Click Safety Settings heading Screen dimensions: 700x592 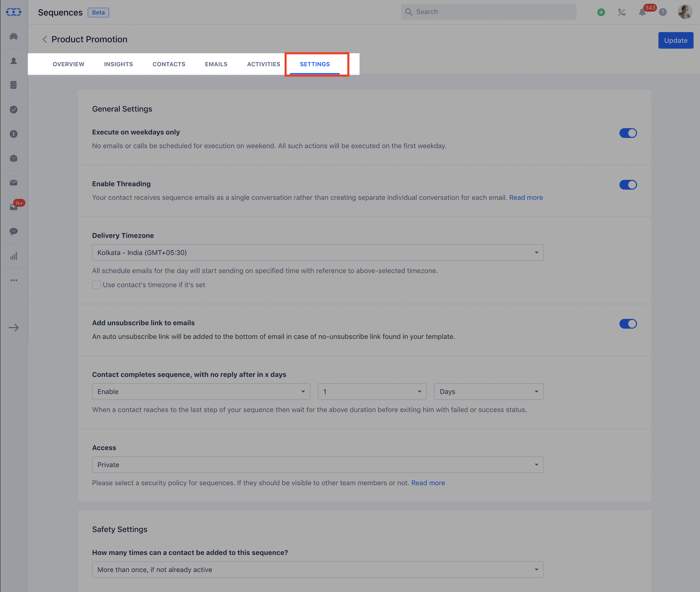(x=120, y=529)
